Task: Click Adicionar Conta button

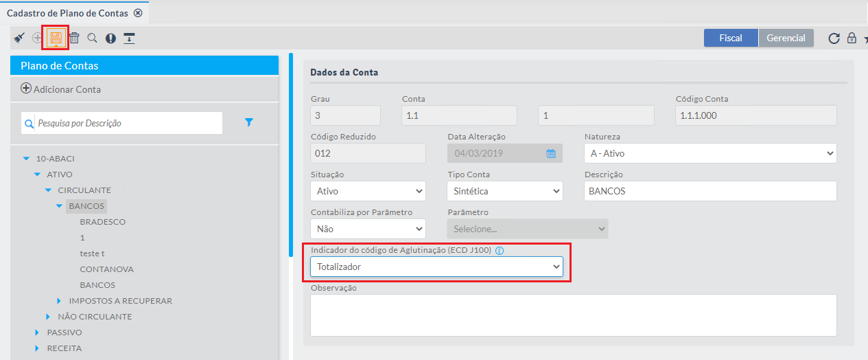Action: click(61, 89)
